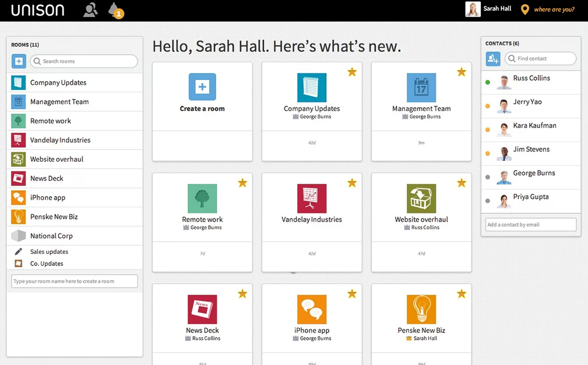
Task: Select Vandelay Industries in rooms list
Action: 60,140
